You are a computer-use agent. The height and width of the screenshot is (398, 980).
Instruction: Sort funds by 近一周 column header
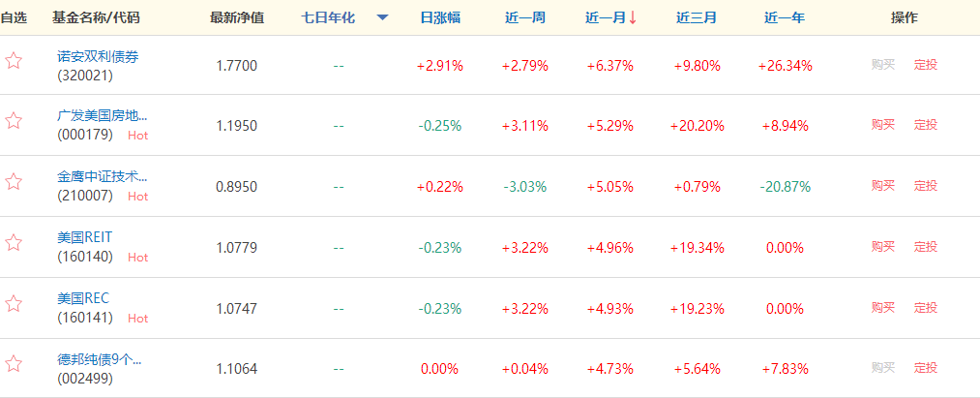pos(525,17)
